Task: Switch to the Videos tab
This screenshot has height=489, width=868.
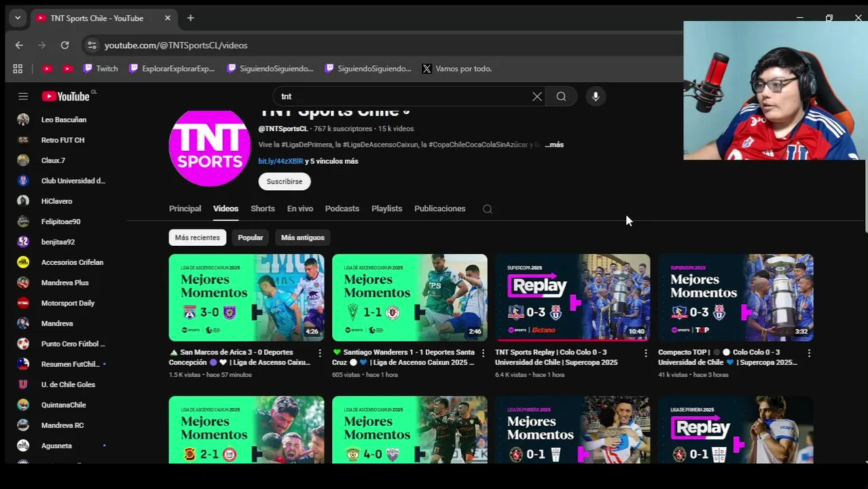Action: 225,209
